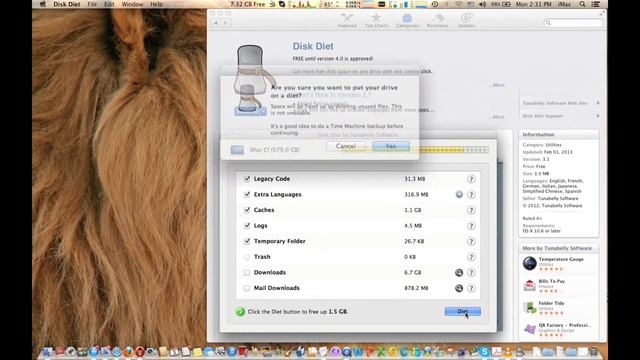Viewport: 640px width, 360px height.
Task: Open the Purchases section in App Store
Action: (438, 20)
